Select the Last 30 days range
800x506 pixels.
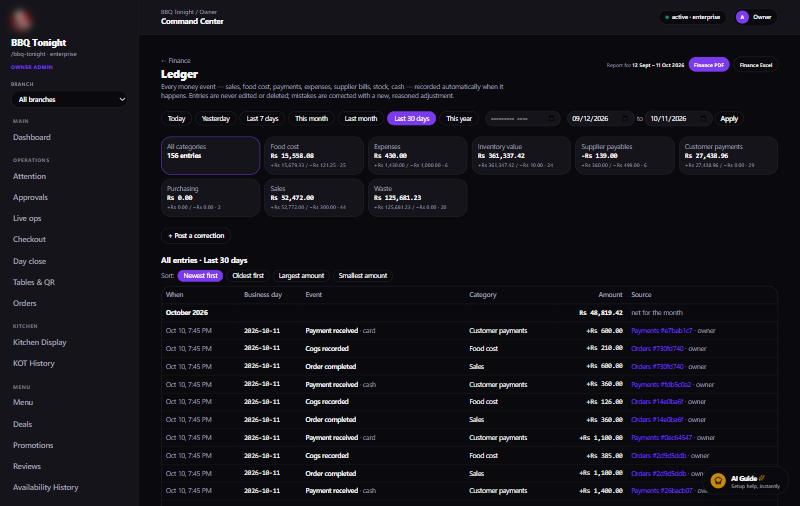coord(412,118)
